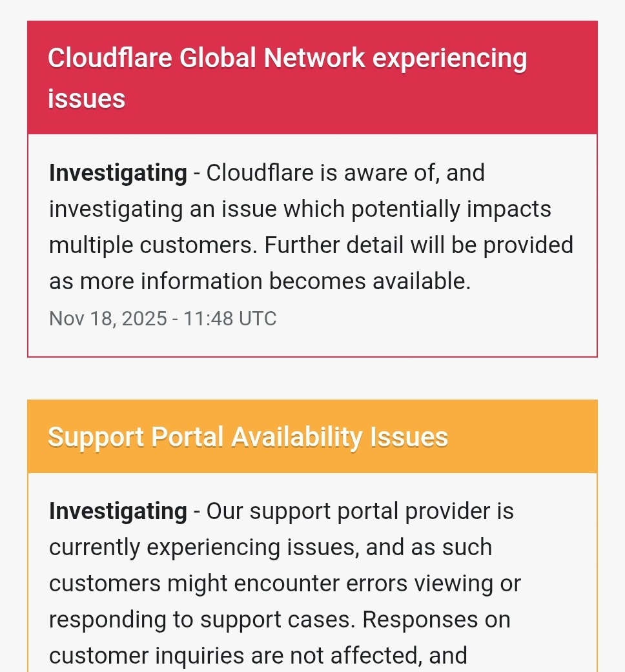The height and width of the screenshot is (672, 625).
Task: Click the word "issues" in the red header
Action: pyautogui.click(x=87, y=99)
